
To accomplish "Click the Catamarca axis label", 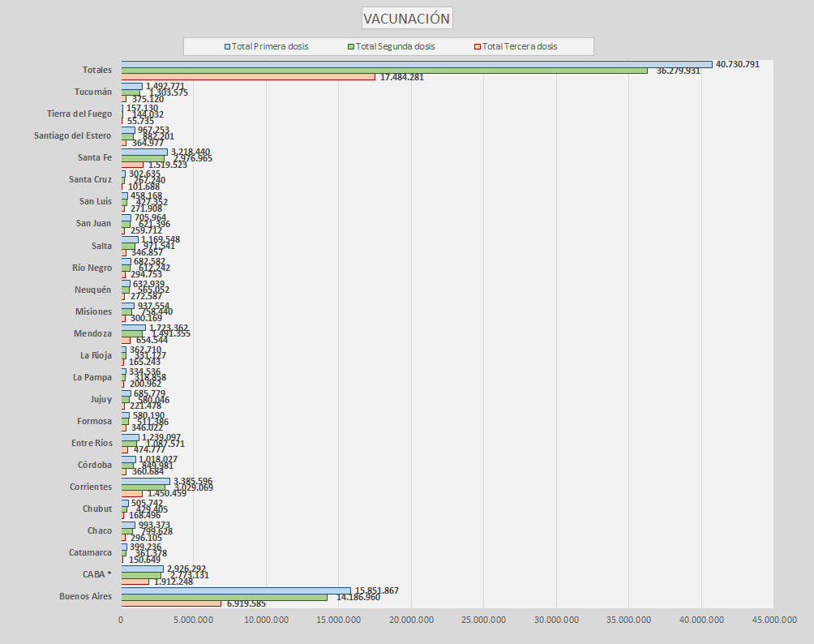I will 90,552.
